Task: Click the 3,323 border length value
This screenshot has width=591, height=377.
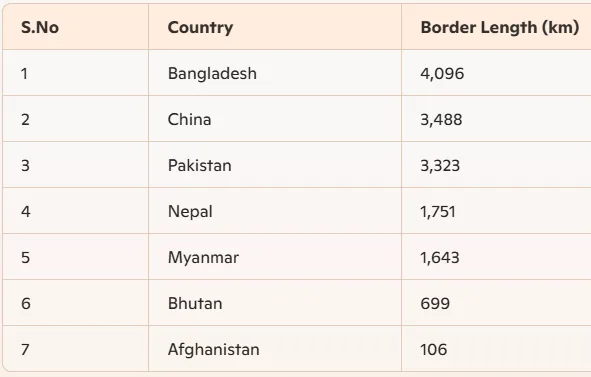Action: tap(440, 166)
